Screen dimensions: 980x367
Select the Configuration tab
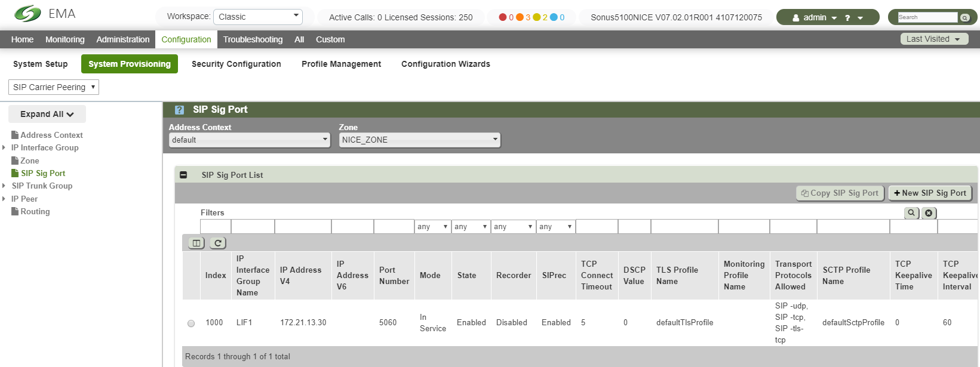[186, 39]
